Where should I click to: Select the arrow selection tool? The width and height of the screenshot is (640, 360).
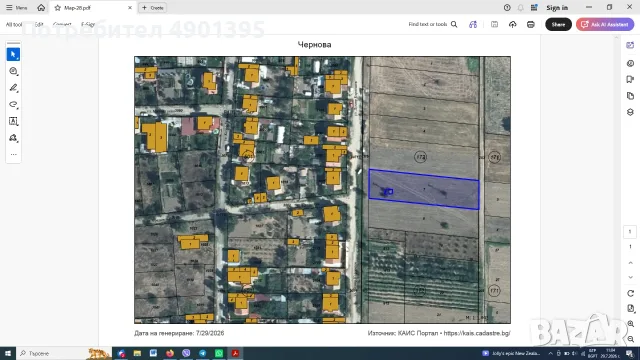coord(13,54)
